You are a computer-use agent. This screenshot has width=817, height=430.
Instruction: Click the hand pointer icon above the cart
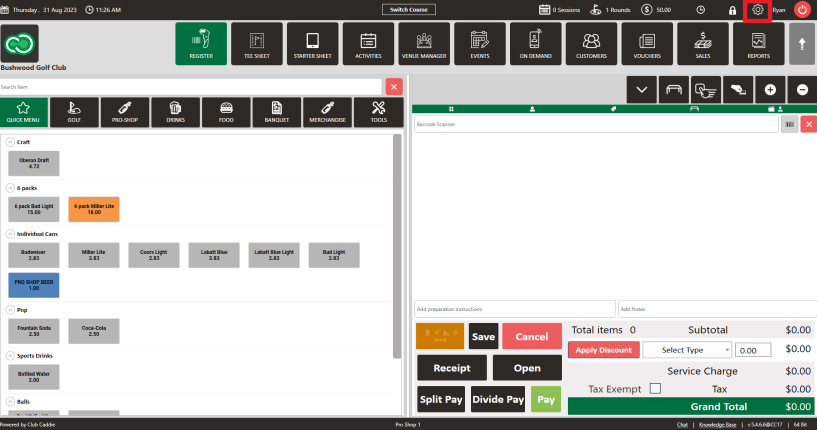point(706,90)
